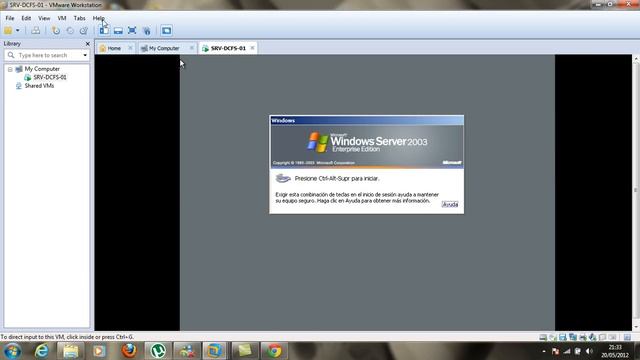Close the Home tab
640x360 pixels.
(130, 48)
